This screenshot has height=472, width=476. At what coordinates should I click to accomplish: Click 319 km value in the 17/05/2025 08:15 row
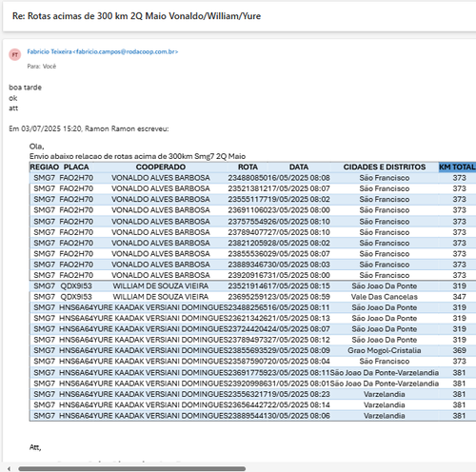coord(459,286)
